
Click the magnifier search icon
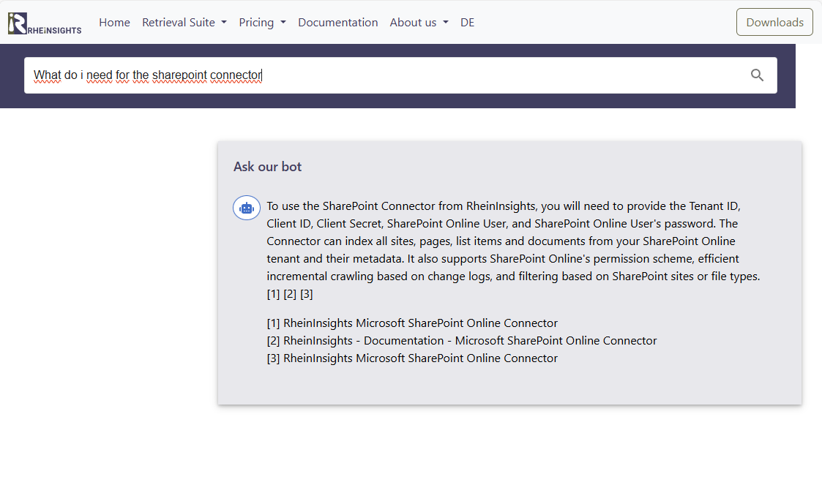757,75
